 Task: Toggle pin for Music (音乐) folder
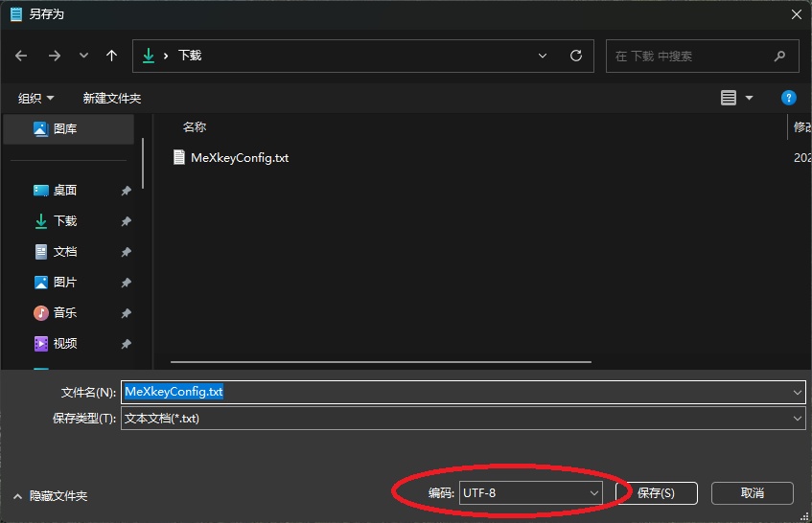[126, 313]
